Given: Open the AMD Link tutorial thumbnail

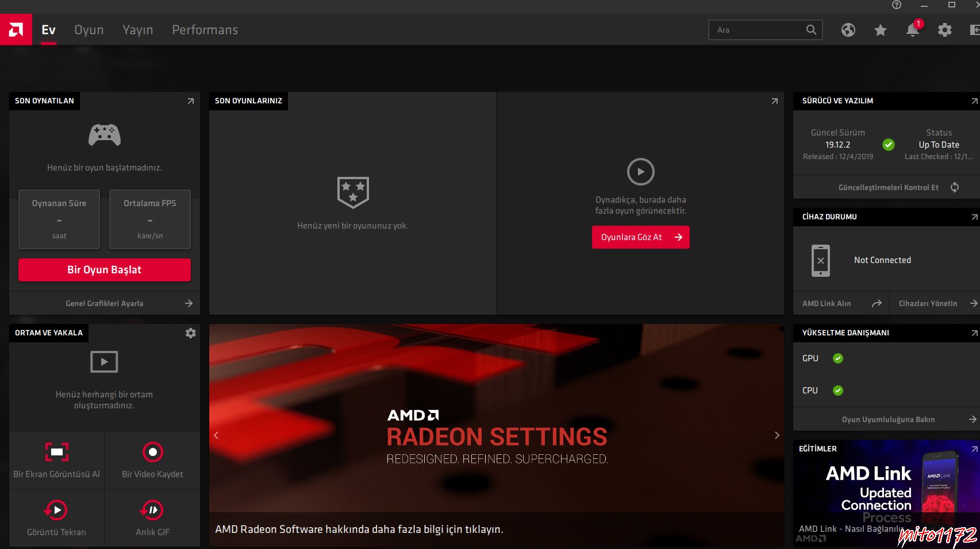Looking at the screenshot, I should (886, 494).
